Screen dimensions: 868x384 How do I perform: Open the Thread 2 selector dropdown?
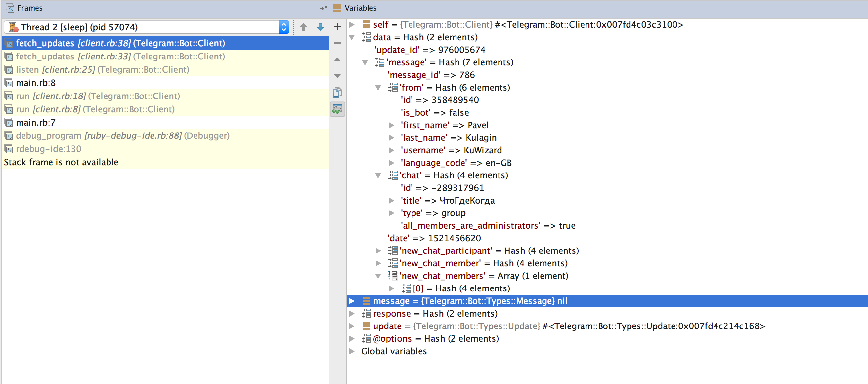point(283,27)
